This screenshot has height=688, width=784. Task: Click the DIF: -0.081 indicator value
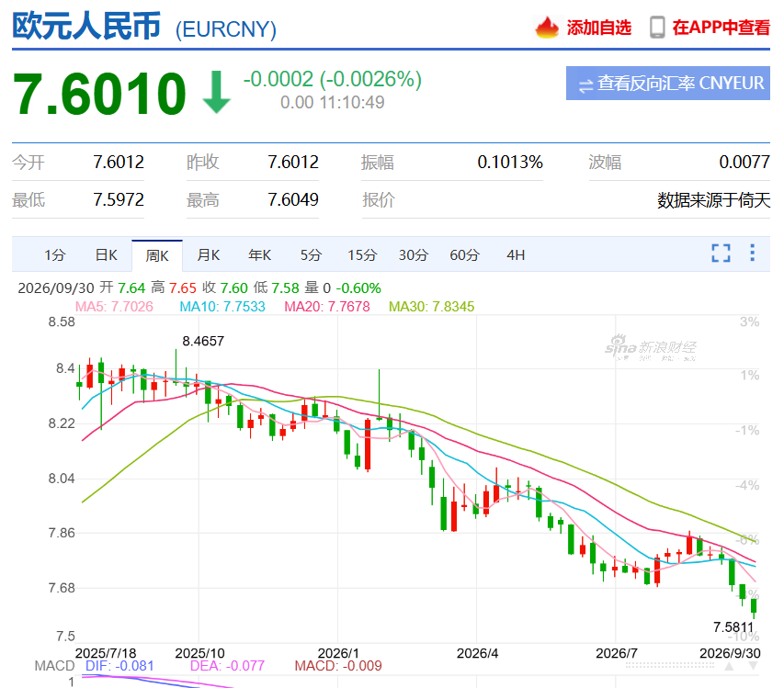pyautogui.click(x=119, y=666)
